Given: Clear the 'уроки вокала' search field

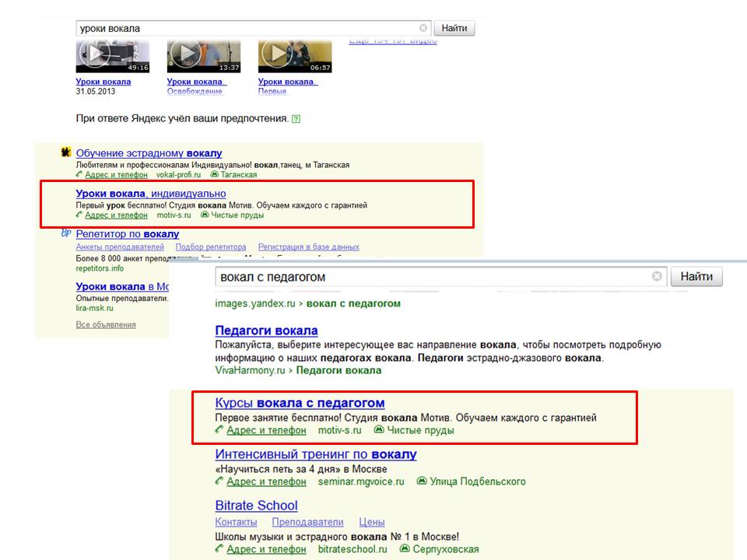Looking at the screenshot, I should (x=423, y=28).
